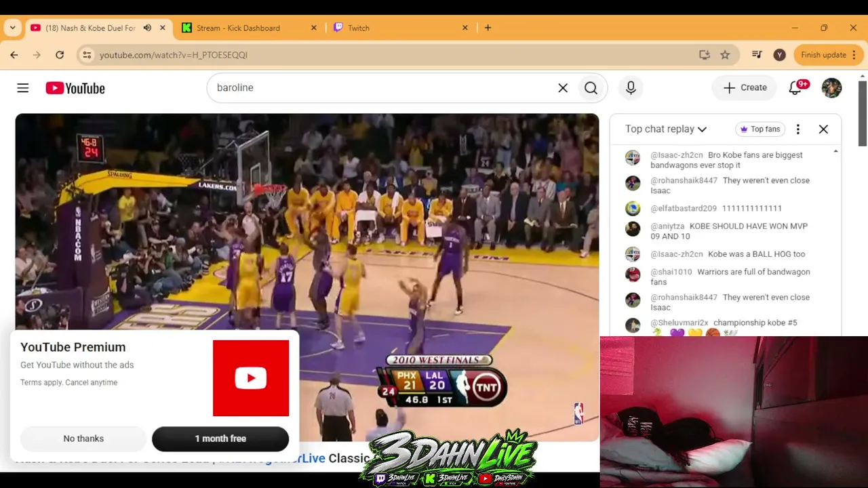Click the @Sheluvmari2x username in chat
Screen dimensions: 868x488
click(x=679, y=323)
